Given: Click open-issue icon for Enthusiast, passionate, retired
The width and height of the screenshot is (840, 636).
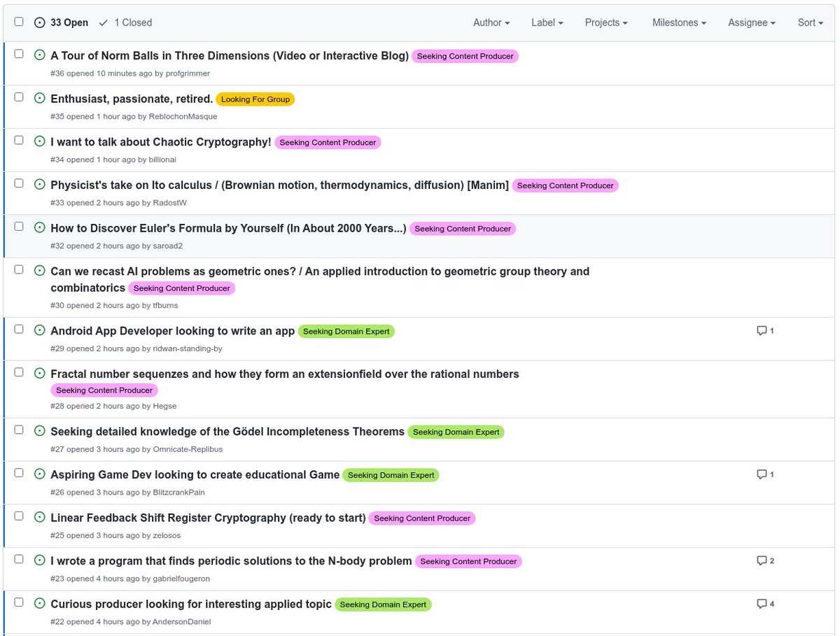Looking at the screenshot, I should pyautogui.click(x=39, y=98).
